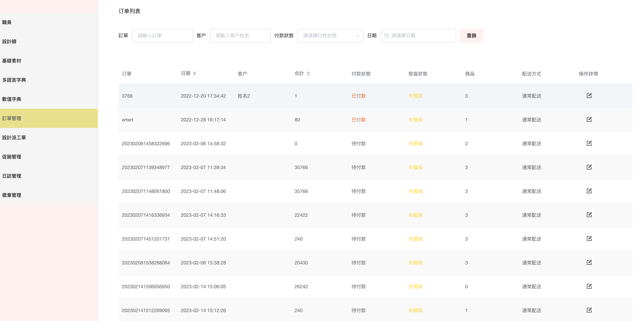Focus the 請輸入客户姓名 customer field
Image resolution: width=644 pixels, height=321 pixels.
pyautogui.click(x=240, y=35)
